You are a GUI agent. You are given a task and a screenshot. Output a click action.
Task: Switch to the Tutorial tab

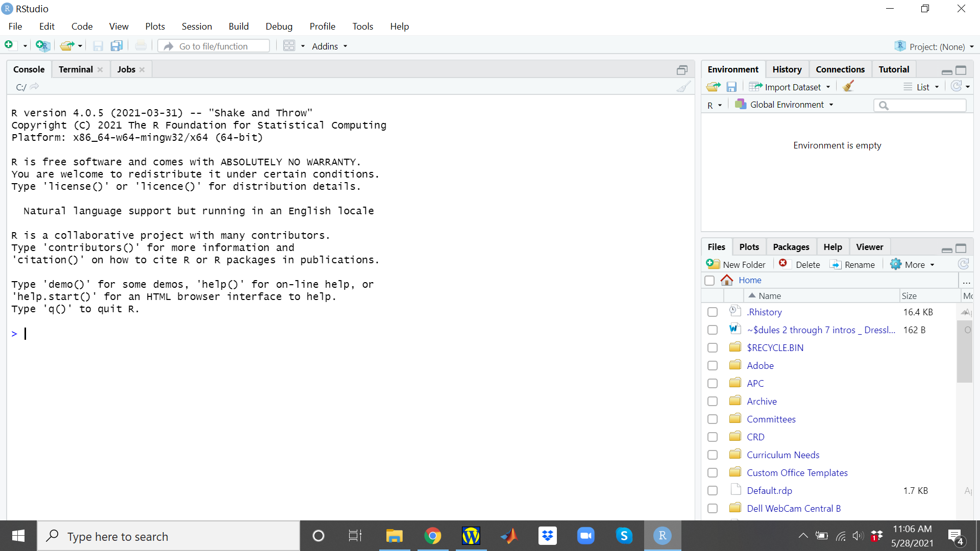click(894, 69)
